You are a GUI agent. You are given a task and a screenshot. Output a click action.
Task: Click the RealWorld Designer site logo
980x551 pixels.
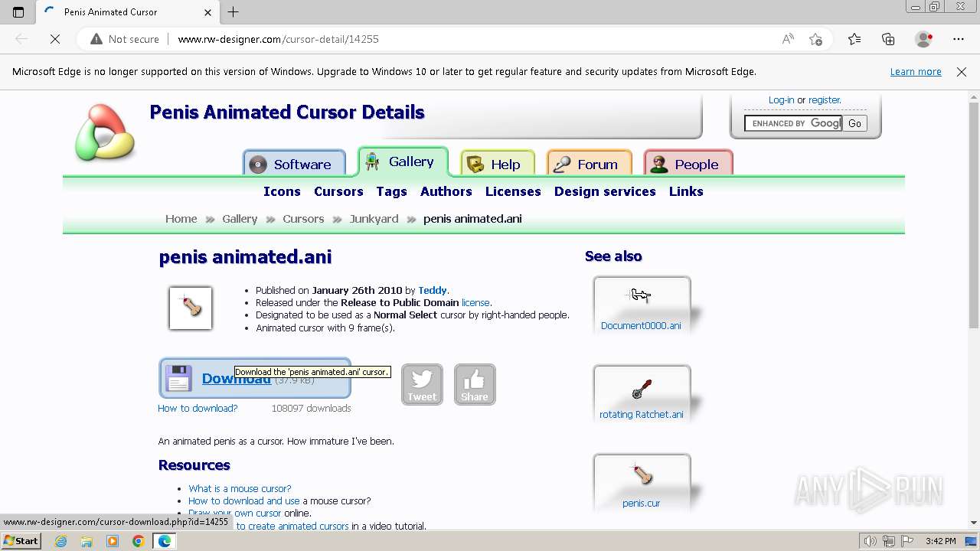tap(105, 132)
